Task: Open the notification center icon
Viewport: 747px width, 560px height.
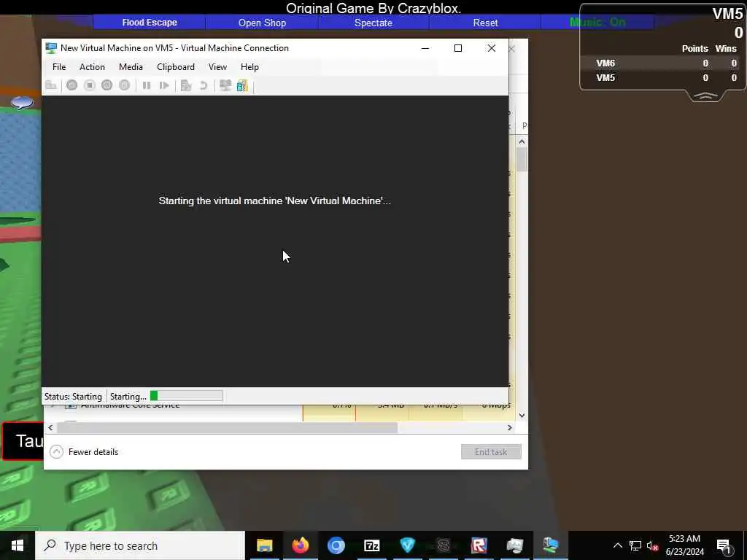Action: (724, 546)
